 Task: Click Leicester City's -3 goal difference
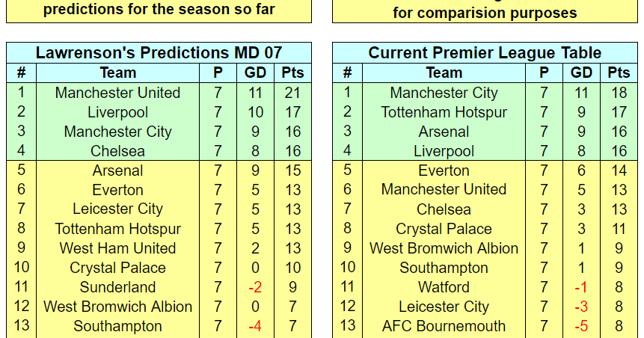[x=580, y=307]
